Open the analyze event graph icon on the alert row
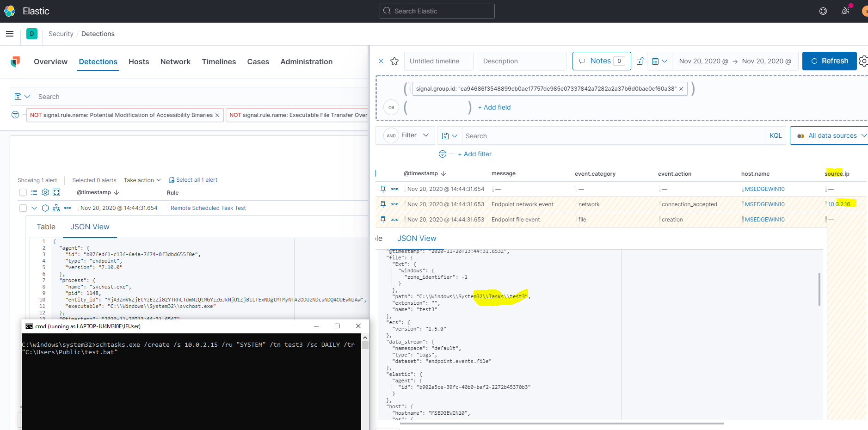The width and height of the screenshot is (868, 430). pyautogui.click(x=55, y=208)
